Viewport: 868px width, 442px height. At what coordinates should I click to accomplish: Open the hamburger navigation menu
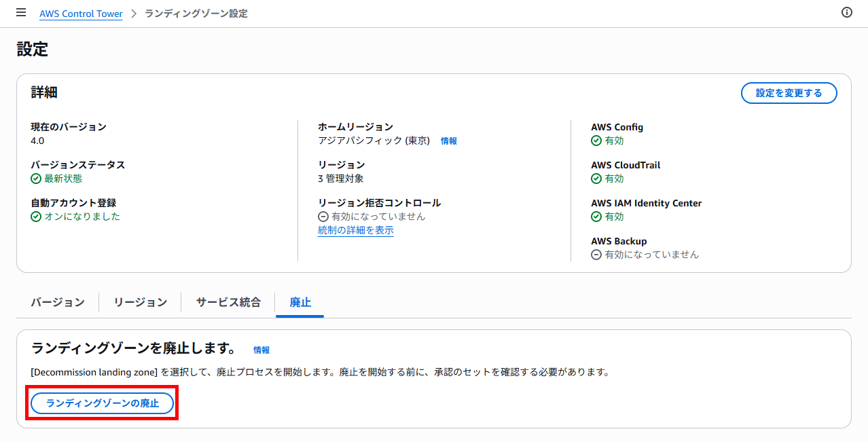click(x=21, y=13)
